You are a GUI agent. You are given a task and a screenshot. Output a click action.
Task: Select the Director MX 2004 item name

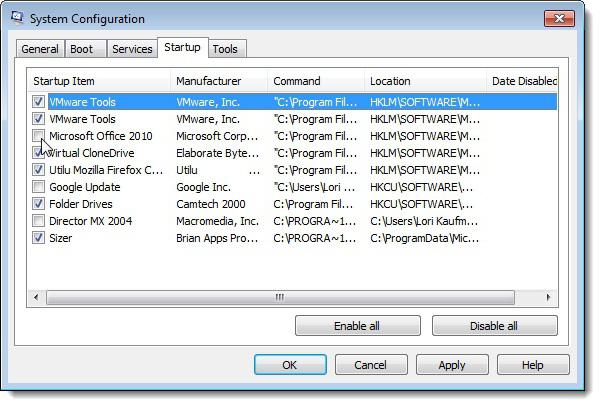pos(91,221)
